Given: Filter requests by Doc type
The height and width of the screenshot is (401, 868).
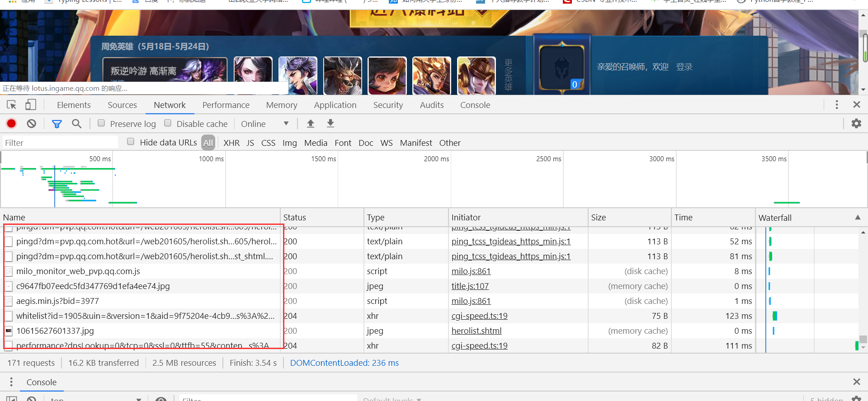Looking at the screenshot, I should (x=366, y=143).
